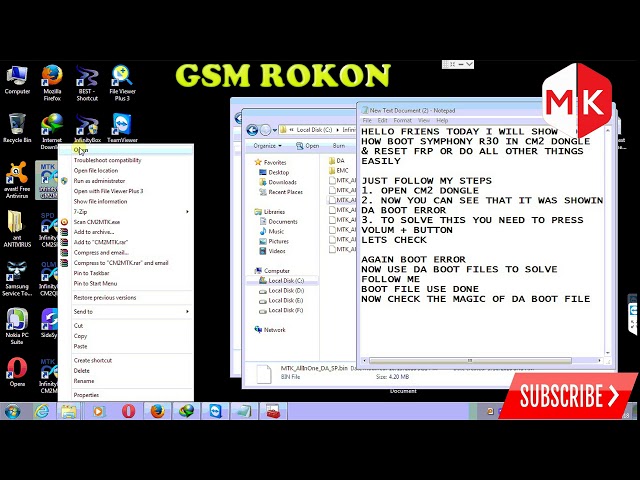Image resolution: width=640 pixels, height=480 pixels.
Task: Open Nokia PC Suite desktop icon
Action: pyautogui.click(x=17, y=327)
